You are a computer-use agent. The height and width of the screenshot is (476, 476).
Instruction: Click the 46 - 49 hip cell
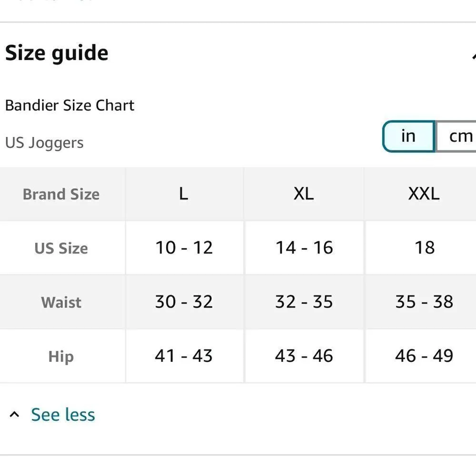click(424, 356)
